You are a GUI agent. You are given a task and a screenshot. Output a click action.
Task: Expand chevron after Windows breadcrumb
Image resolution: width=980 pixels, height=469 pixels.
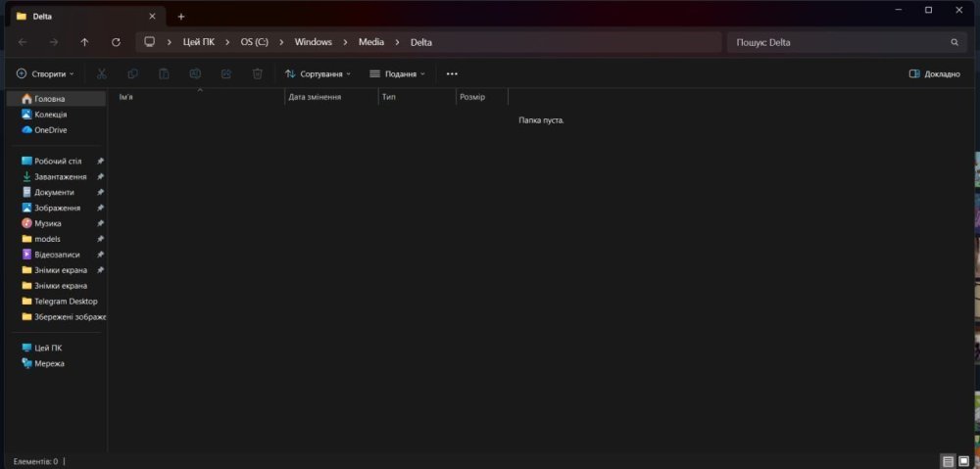click(345, 42)
